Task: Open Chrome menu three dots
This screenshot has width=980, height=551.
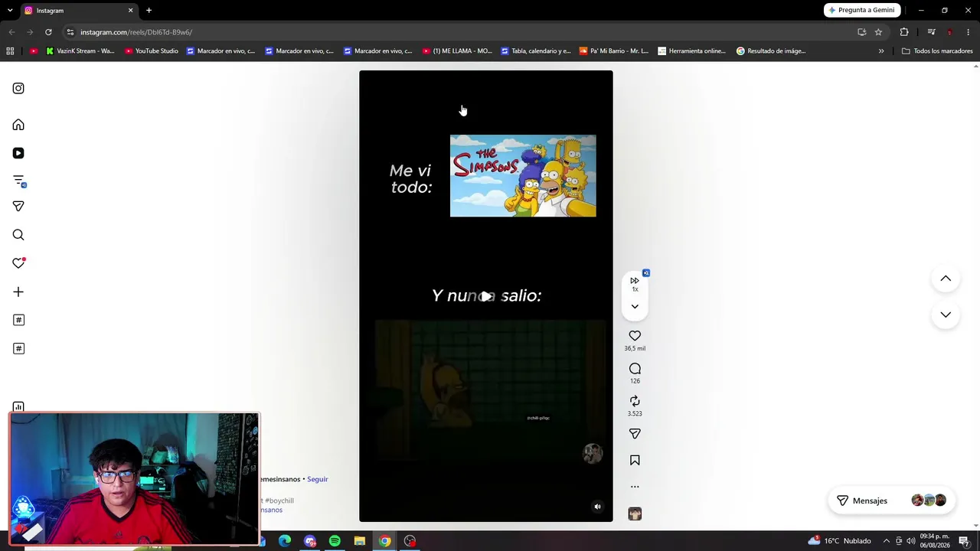Action: 969,32
